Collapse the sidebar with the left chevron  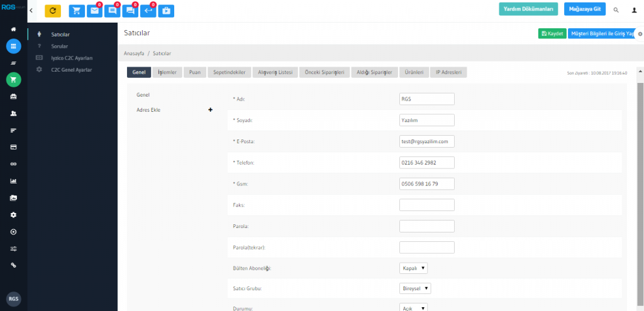[x=31, y=10]
